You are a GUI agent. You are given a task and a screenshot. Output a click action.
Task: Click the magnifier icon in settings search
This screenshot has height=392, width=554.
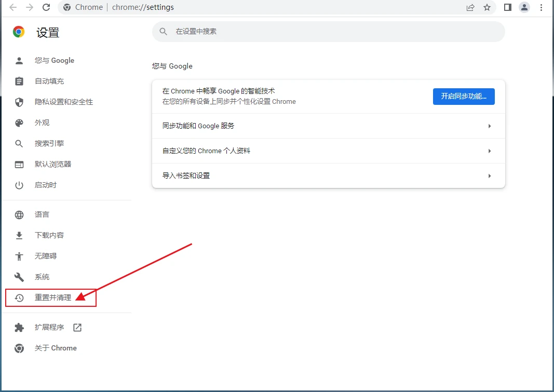coord(163,32)
